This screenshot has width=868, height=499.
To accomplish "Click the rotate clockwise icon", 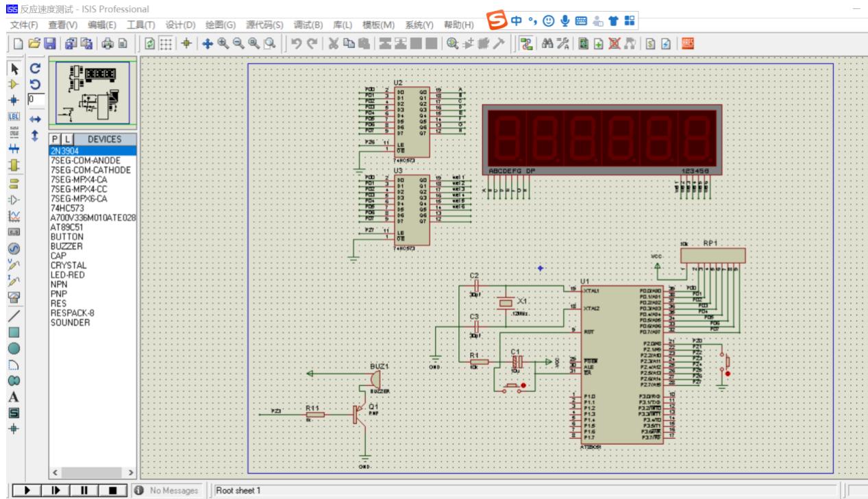I will pyautogui.click(x=36, y=69).
